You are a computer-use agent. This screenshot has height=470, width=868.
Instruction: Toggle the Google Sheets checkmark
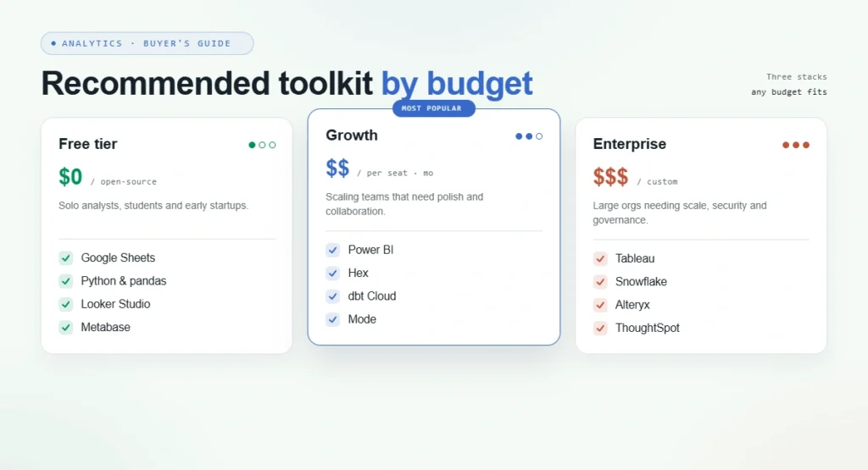coord(66,257)
